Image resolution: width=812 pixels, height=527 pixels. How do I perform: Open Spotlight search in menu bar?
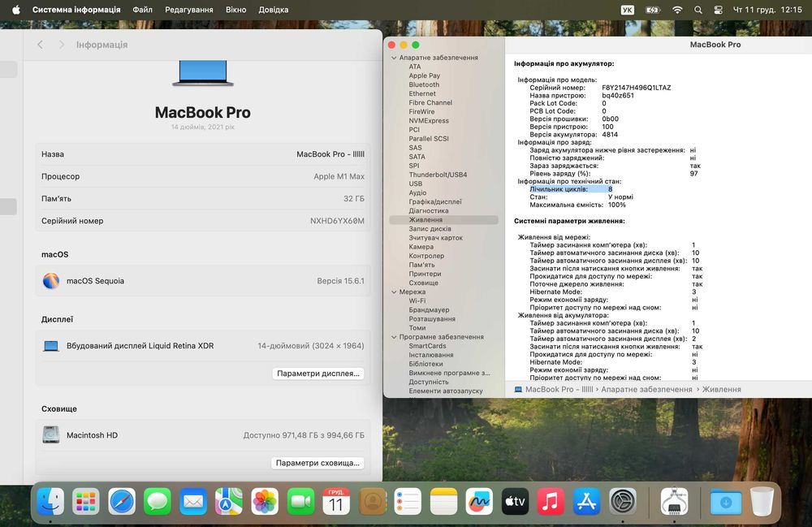(698, 10)
